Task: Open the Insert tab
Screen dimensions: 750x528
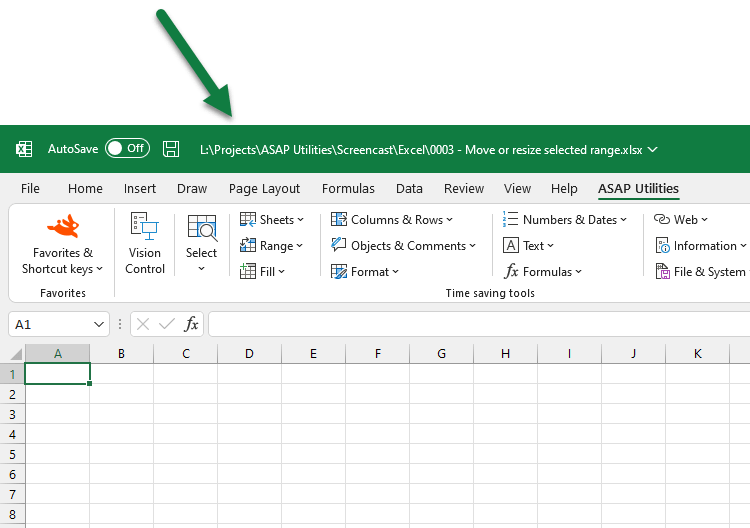Action: pos(140,188)
